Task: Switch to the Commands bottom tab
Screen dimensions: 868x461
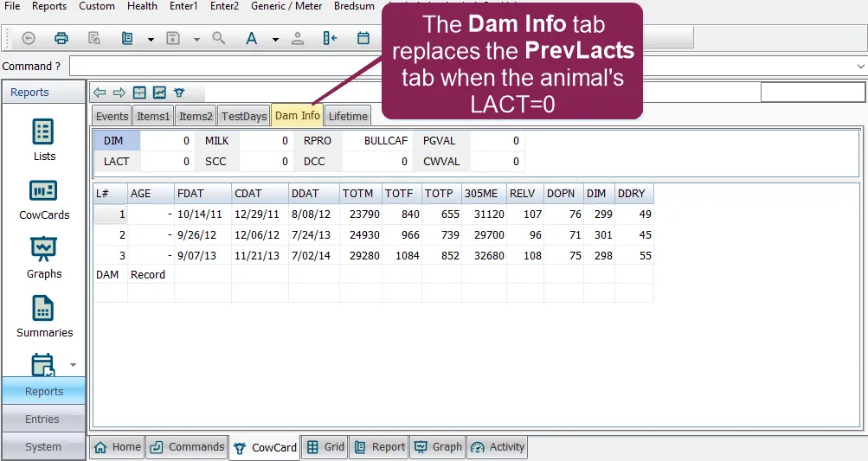Action: click(x=187, y=447)
